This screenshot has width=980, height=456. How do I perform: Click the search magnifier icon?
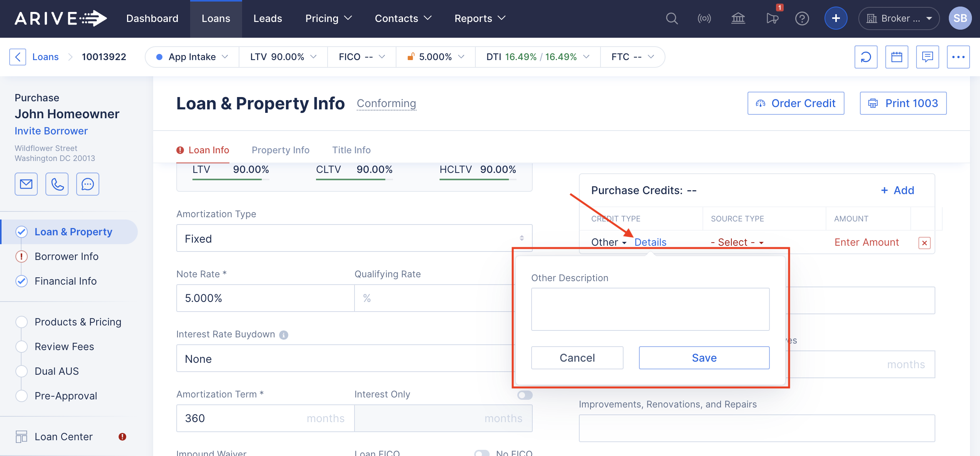(x=672, y=18)
